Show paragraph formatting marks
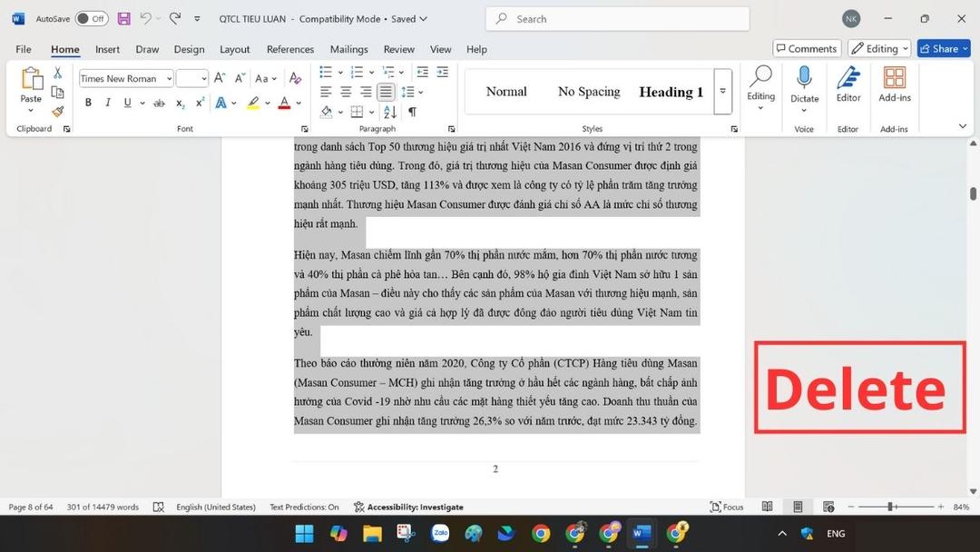This screenshot has height=552, width=980. [x=411, y=111]
